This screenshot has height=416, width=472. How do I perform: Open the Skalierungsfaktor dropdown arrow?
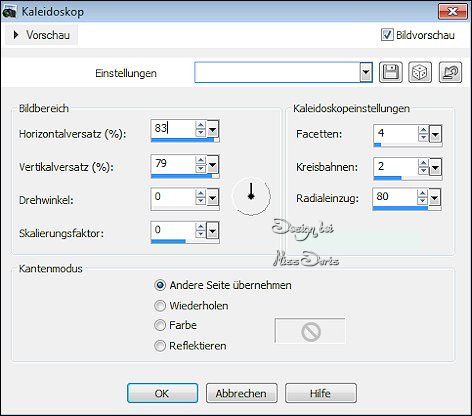[212, 230]
